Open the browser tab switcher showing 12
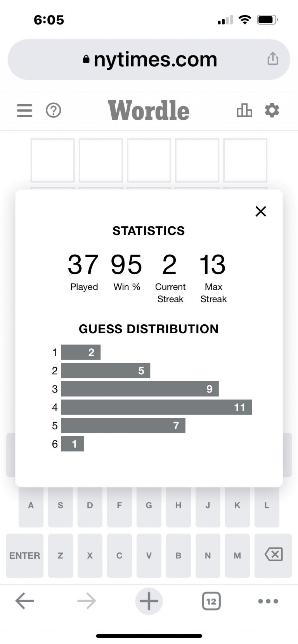Image resolution: width=298 pixels, height=644 pixels. pos(211,601)
